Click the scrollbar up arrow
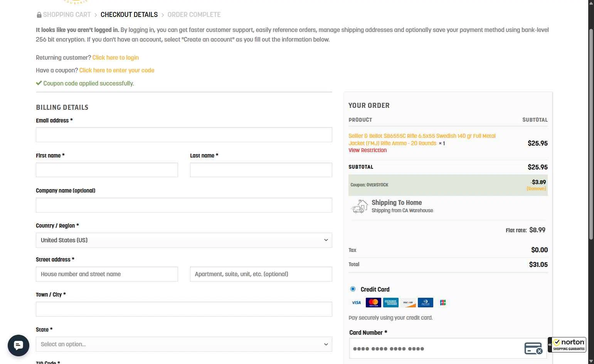 pyautogui.click(x=591, y=3)
